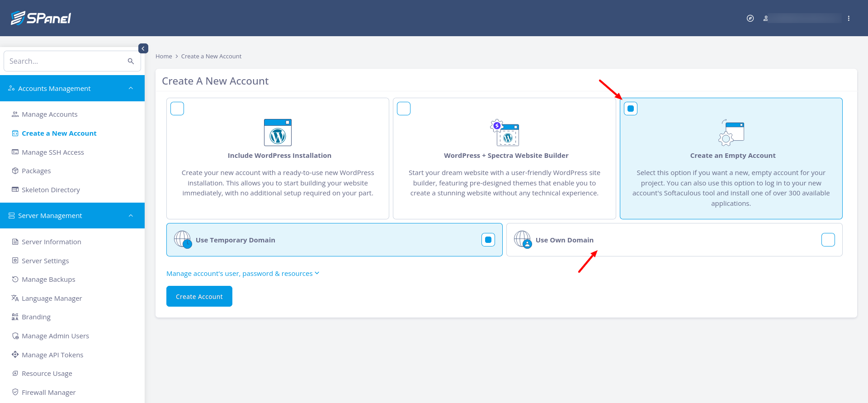The height and width of the screenshot is (403, 868).
Task: Open Manage API Tokens
Action: point(52,355)
